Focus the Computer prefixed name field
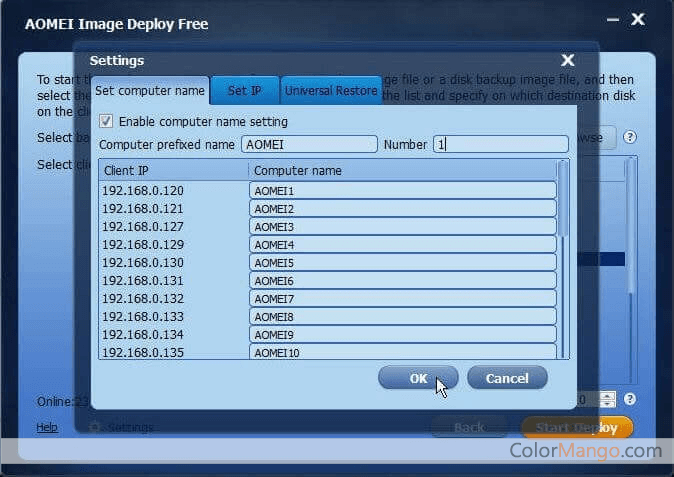 point(309,144)
